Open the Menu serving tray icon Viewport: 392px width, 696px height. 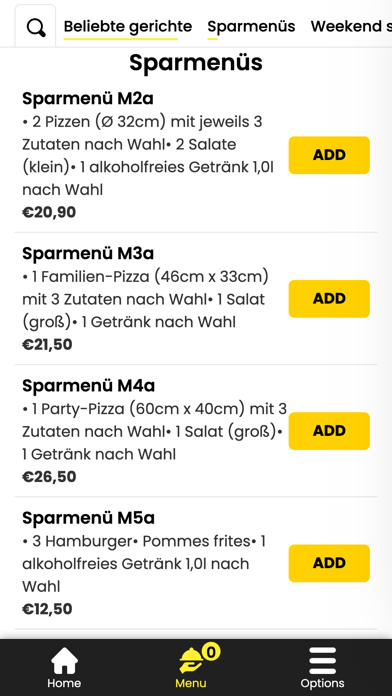tap(191, 661)
